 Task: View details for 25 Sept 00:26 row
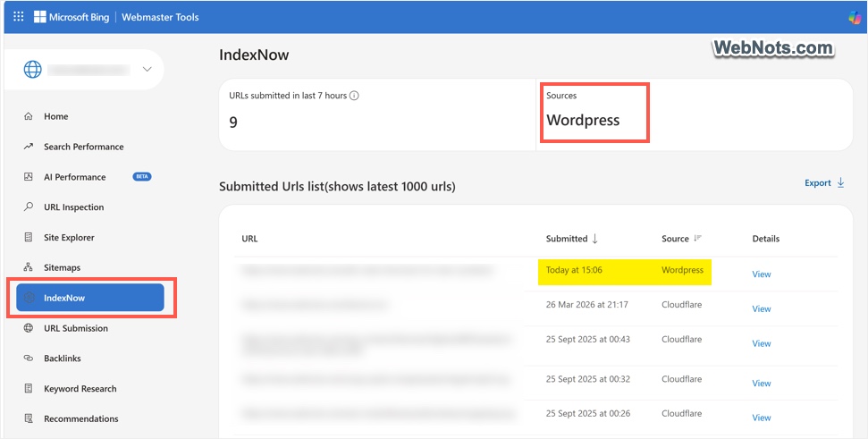(x=761, y=418)
